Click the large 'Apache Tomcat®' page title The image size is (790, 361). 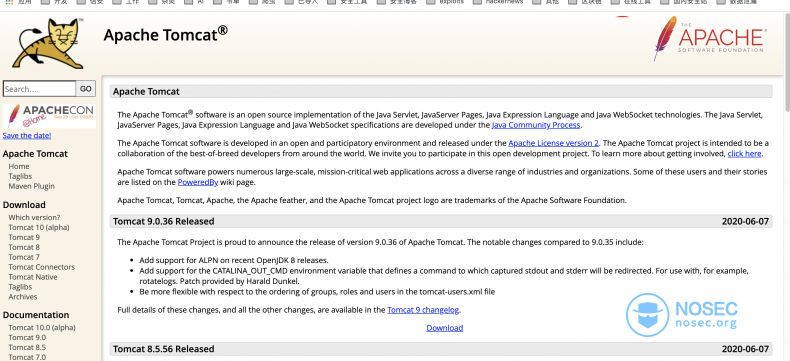pyautogui.click(x=165, y=35)
